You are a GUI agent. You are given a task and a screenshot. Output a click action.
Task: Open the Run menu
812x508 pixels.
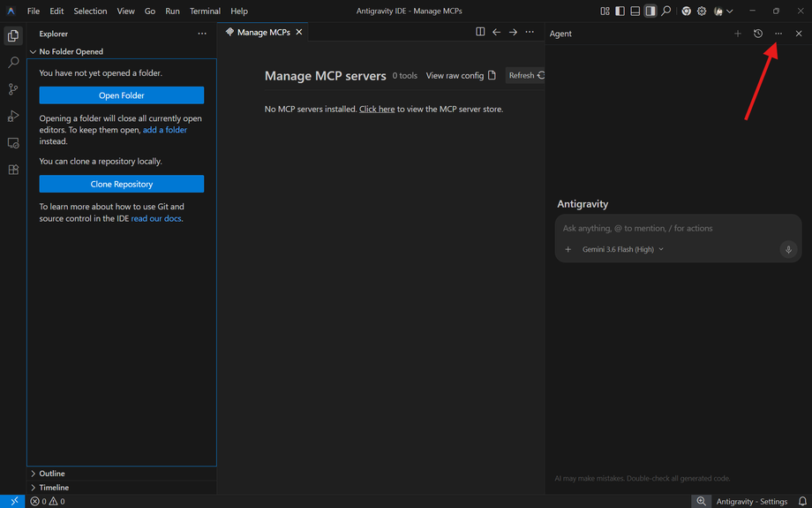[172, 11]
